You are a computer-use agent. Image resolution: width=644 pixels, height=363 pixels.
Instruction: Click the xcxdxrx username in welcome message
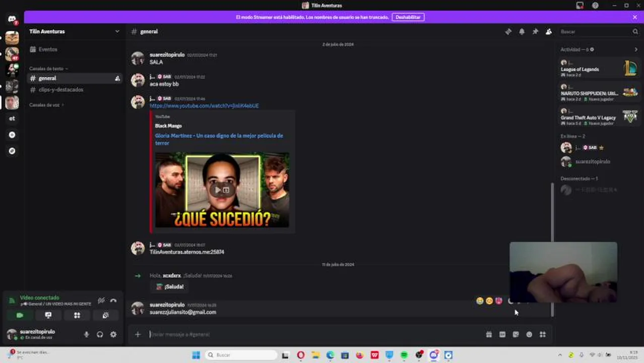coord(171,276)
